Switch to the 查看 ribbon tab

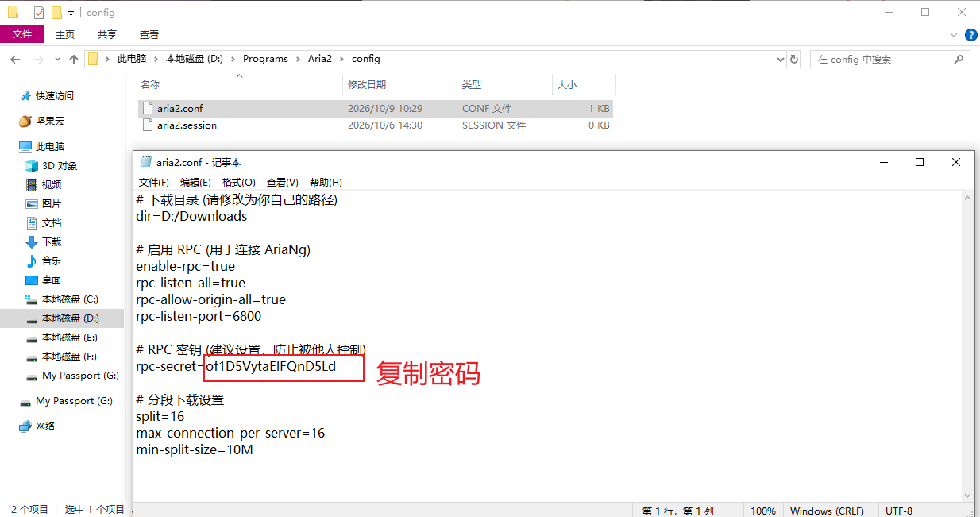(x=149, y=34)
